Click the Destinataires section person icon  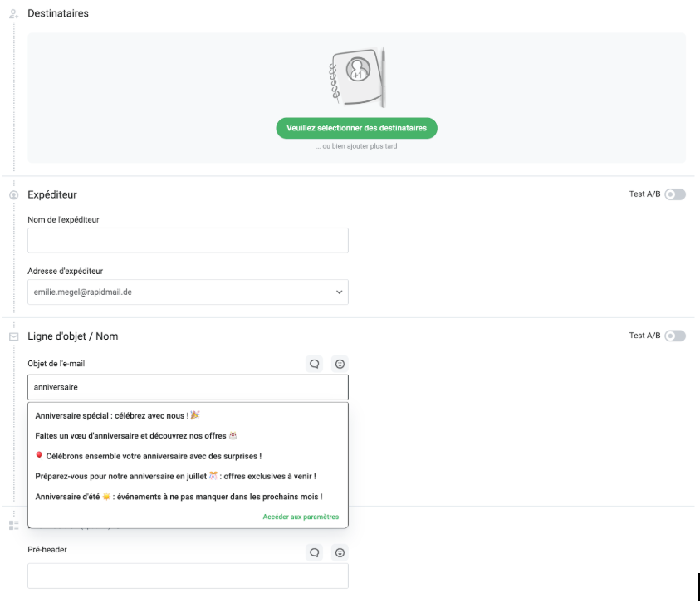[x=13, y=14]
